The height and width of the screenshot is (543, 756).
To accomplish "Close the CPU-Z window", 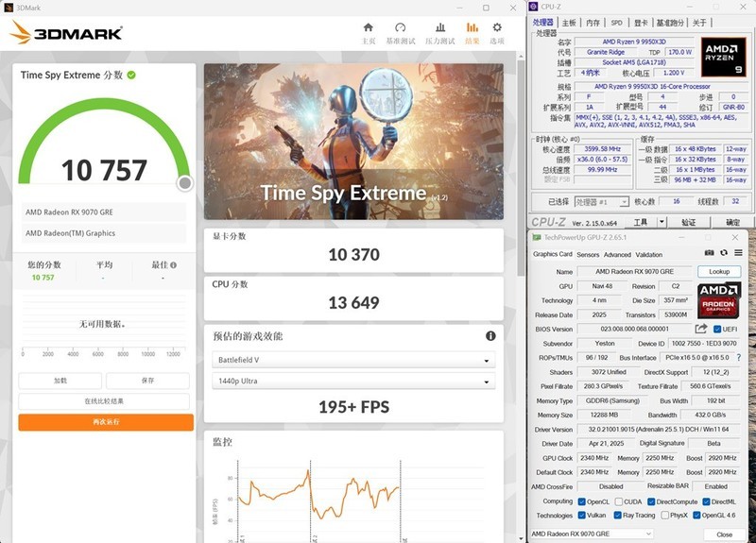I will [x=743, y=7].
